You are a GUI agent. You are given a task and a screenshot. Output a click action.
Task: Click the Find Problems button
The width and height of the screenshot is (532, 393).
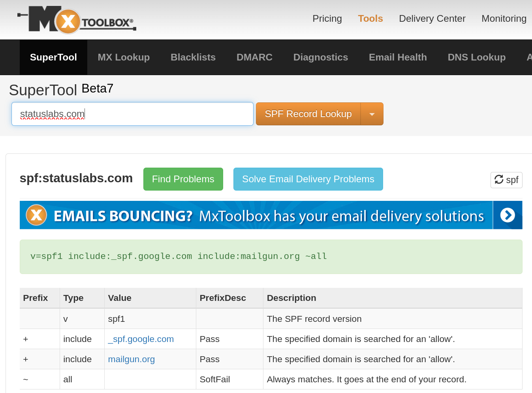point(183,179)
